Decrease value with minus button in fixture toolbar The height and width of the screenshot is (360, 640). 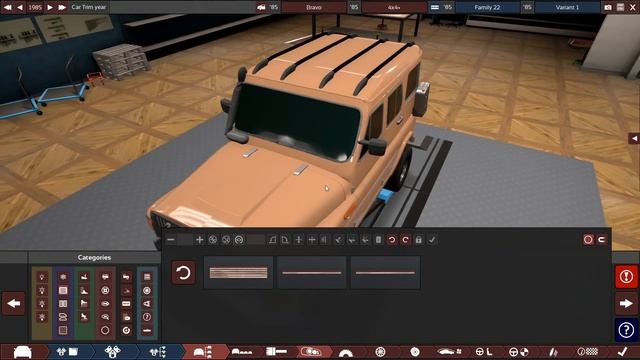pyautogui.click(x=171, y=240)
